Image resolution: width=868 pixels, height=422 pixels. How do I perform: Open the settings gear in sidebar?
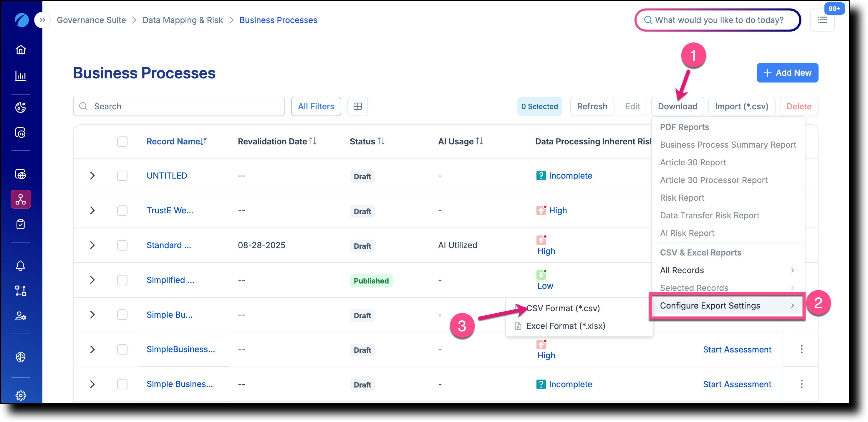point(21,395)
